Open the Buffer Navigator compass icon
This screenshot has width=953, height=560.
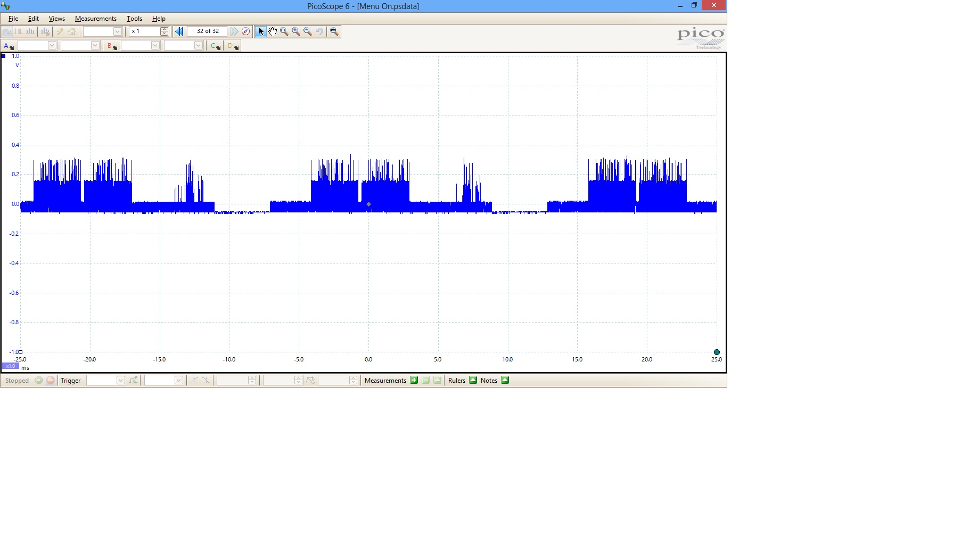click(x=246, y=31)
